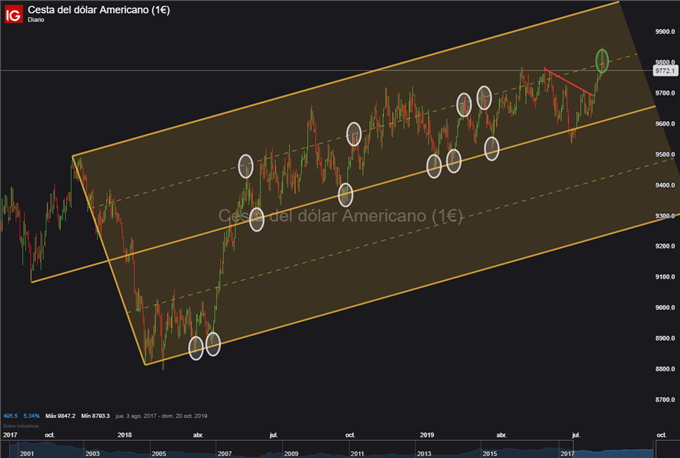Click 2013 in the history navigator strip
The width and height of the screenshot is (680, 458).
click(424, 454)
